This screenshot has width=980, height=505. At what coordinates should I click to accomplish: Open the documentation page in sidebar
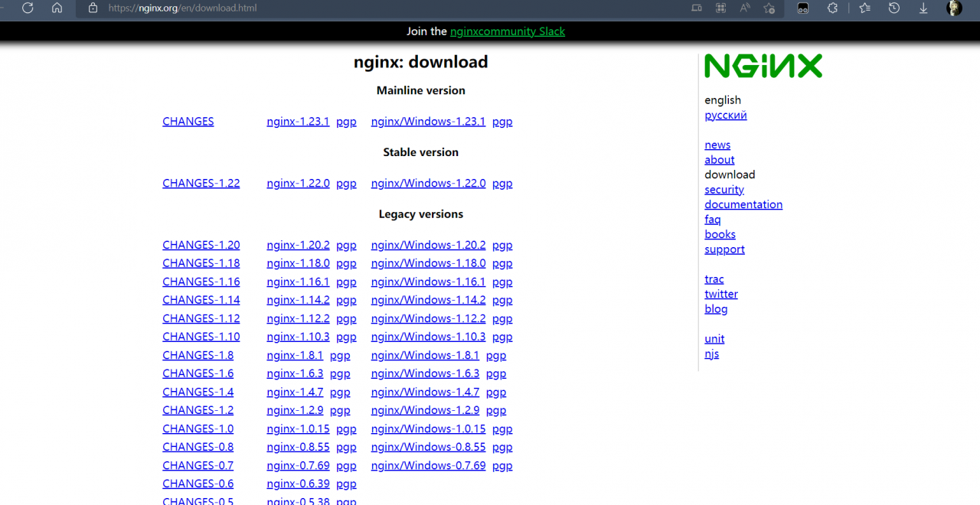click(743, 205)
